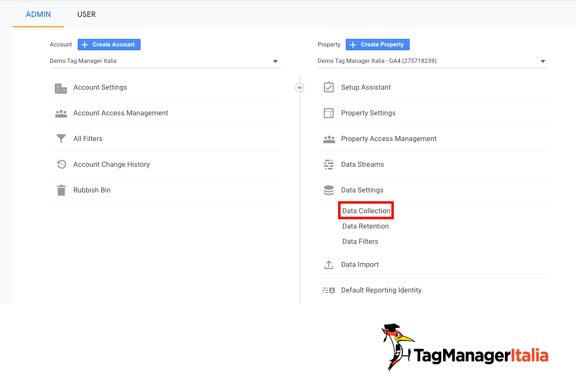This screenshot has width=576, height=392.
Task: Click the Account column label
Action: [x=61, y=44]
